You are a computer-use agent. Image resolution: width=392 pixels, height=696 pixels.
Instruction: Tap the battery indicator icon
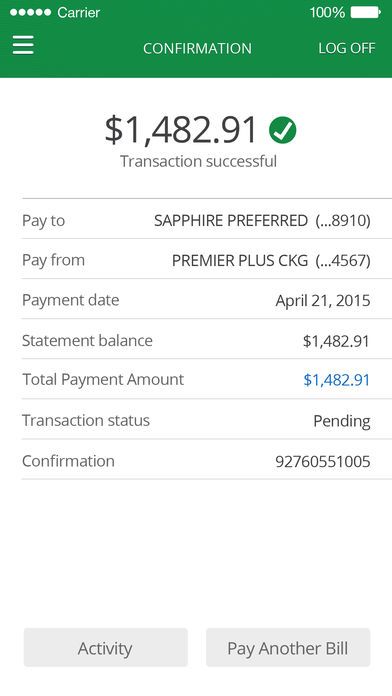[365, 12]
